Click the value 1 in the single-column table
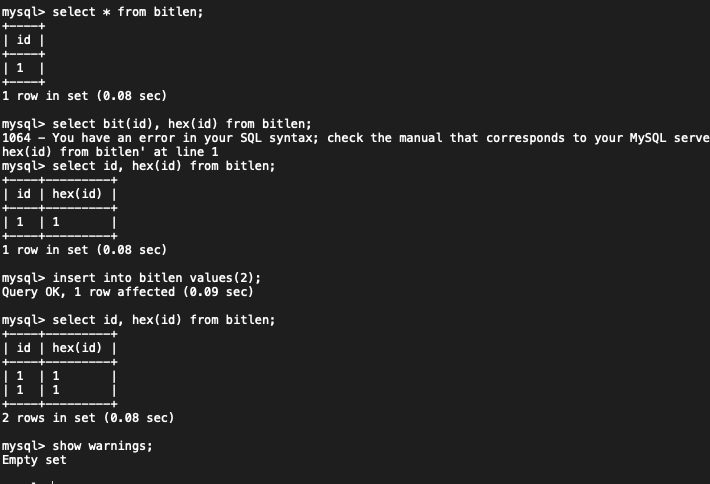 tap(21, 68)
